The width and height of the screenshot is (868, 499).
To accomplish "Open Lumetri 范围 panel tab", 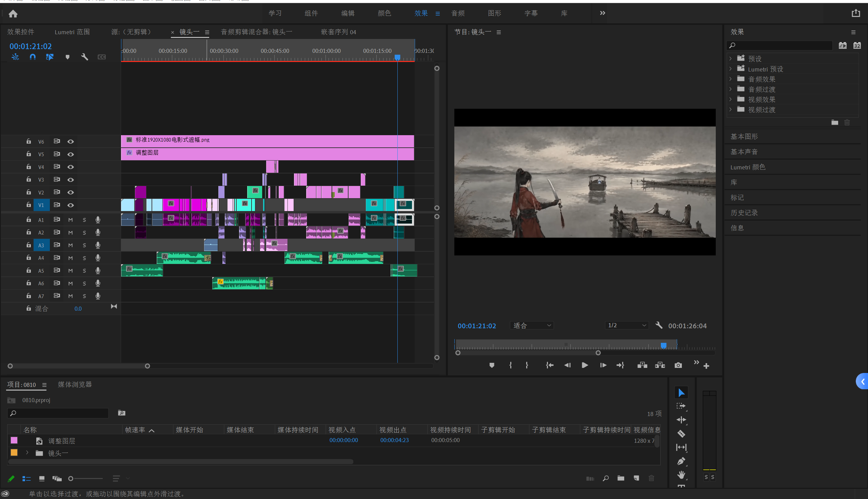I will tap(72, 32).
